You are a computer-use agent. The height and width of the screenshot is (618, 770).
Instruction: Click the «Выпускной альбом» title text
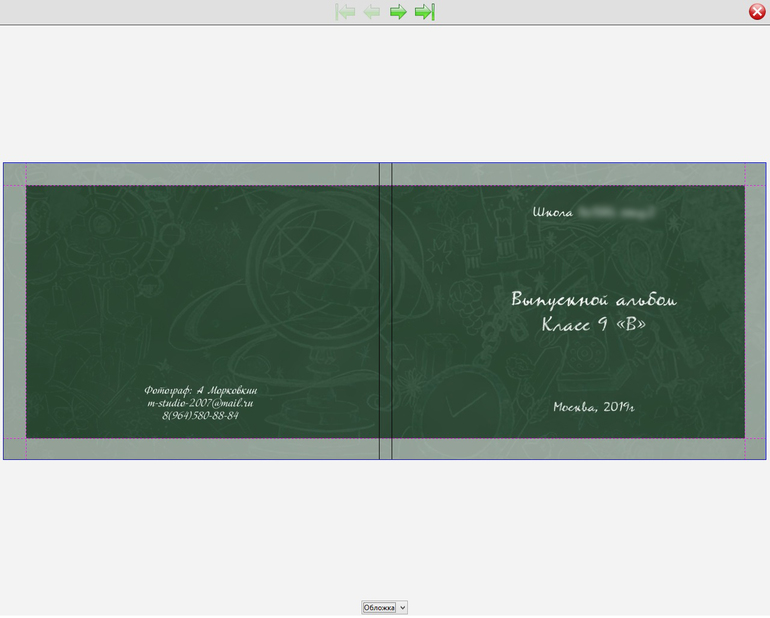coord(593,300)
